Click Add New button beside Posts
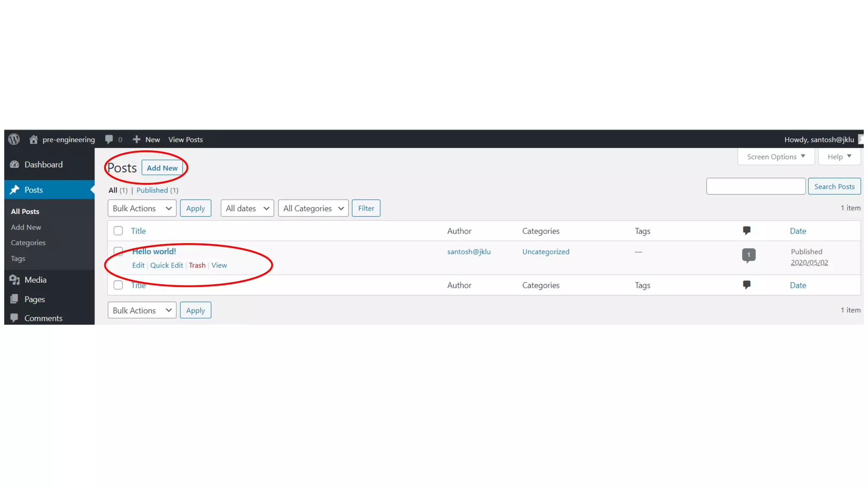The image size is (868, 488). click(162, 168)
